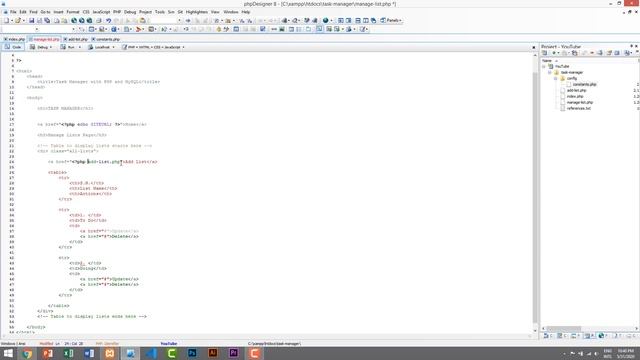Switch to the constants.php tab

106,39
